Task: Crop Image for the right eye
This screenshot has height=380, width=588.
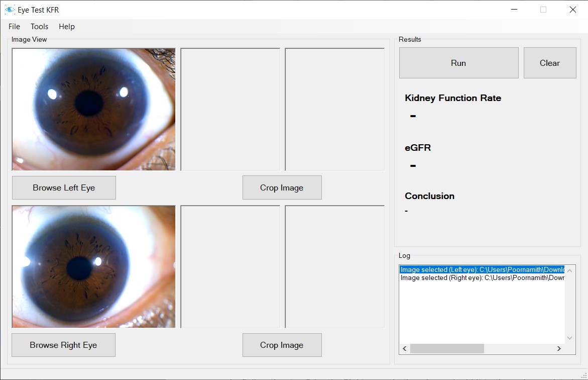Action: (x=282, y=345)
